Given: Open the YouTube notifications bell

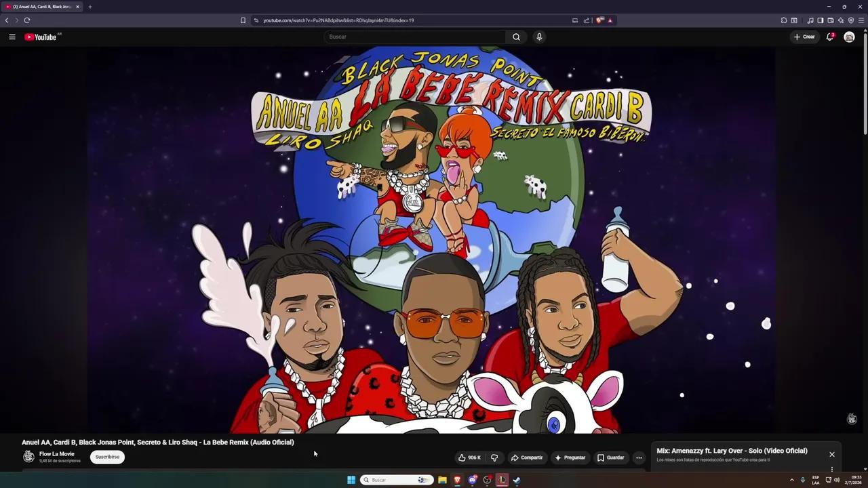Looking at the screenshot, I should coord(829,37).
